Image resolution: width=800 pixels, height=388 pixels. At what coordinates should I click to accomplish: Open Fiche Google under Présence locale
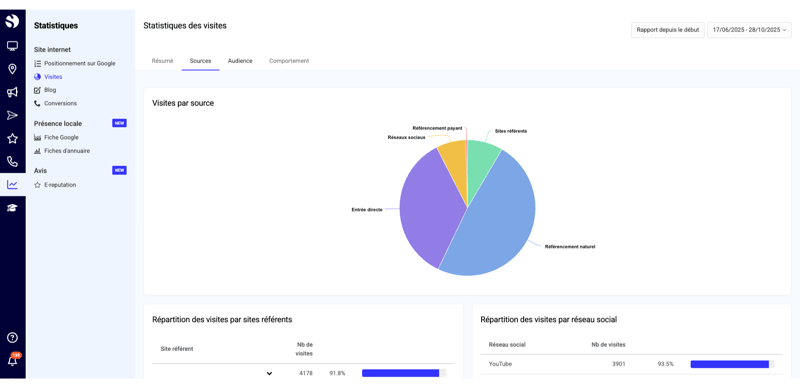(x=61, y=138)
